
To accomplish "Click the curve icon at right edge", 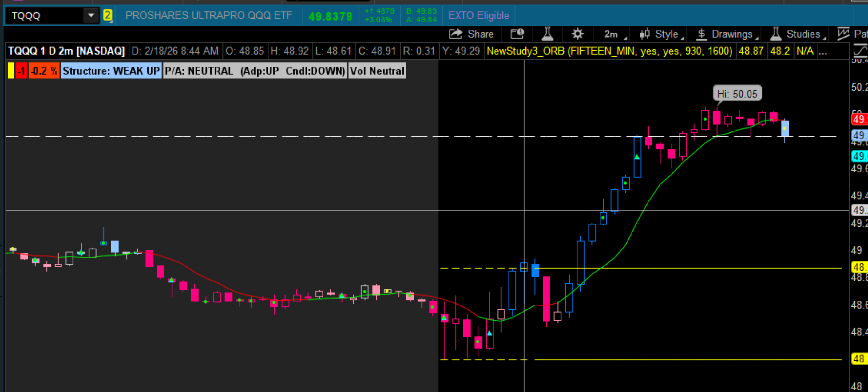I will point(860,51).
